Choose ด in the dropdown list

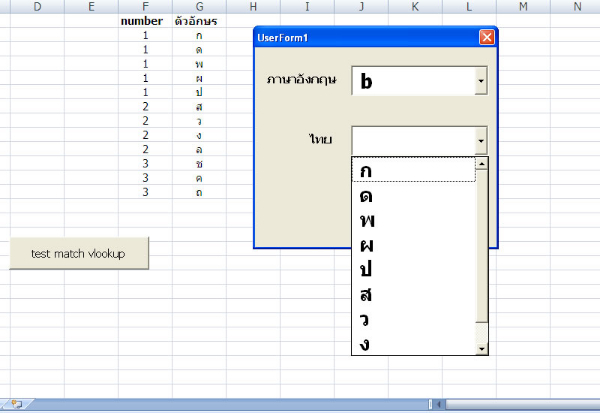click(415, 195)
